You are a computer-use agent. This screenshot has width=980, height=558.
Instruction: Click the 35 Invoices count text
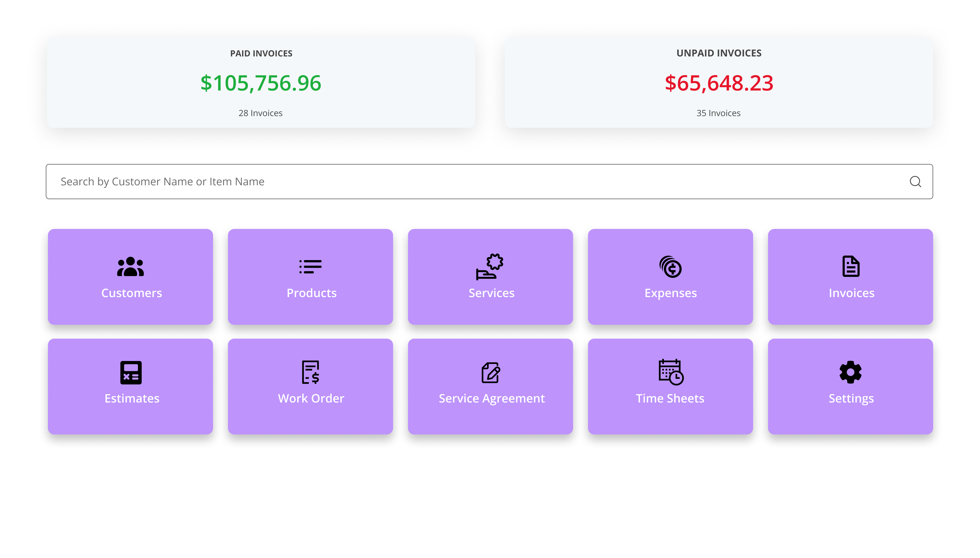[718, 113]
